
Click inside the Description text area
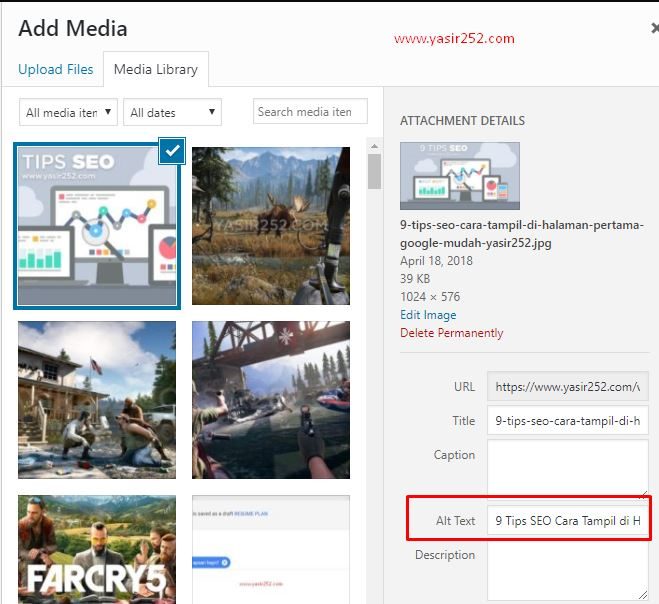(568, 572)
